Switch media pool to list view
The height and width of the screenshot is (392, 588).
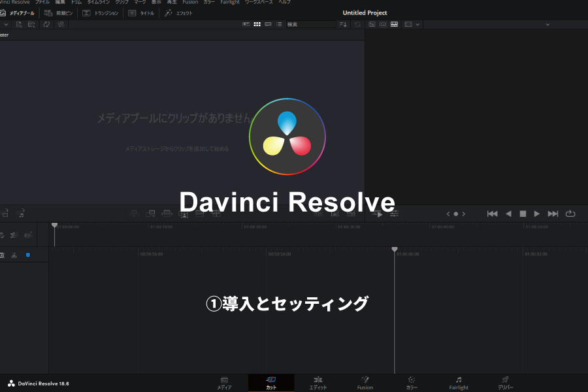(x=279, y=24)
